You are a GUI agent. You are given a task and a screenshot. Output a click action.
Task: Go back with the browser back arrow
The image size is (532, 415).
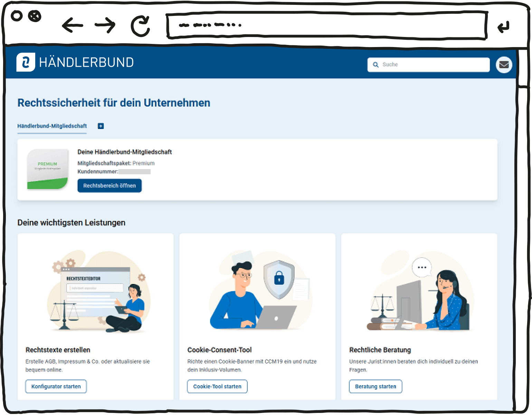[x=73, y=25]
